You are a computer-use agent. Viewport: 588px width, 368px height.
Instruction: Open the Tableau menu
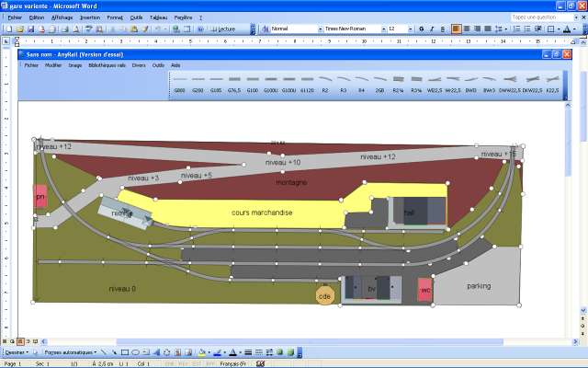click(158, 17)
